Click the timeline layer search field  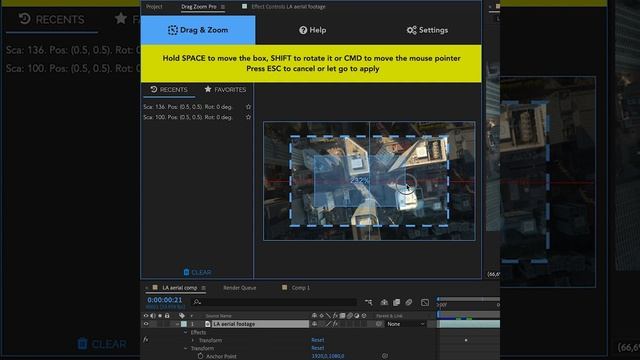pyautogui.click(x=273, y=302)
